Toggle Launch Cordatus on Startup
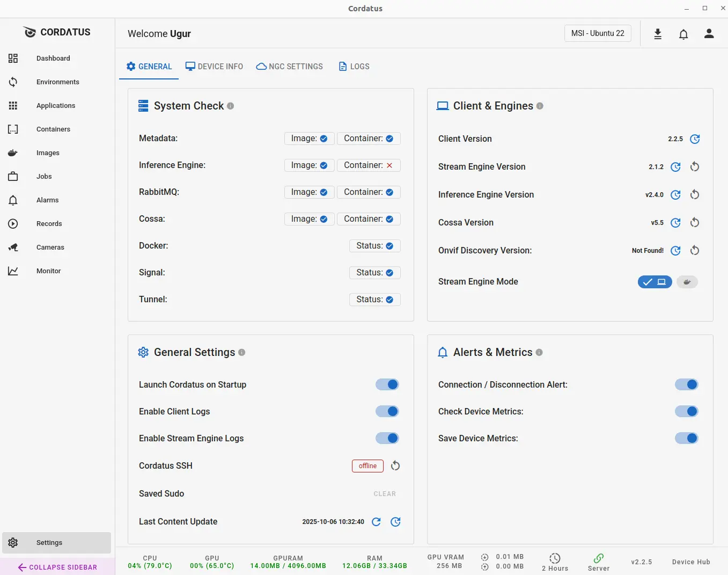 (x=387, y=384)
